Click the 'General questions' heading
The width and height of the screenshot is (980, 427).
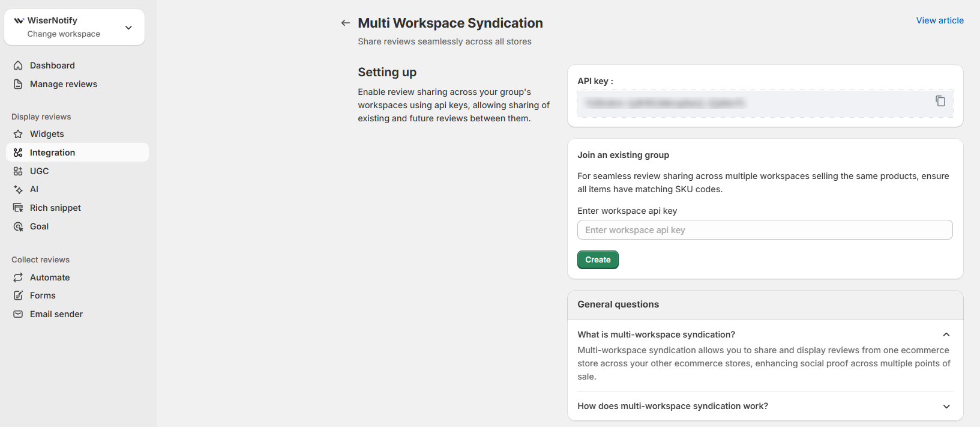coord(618,304)
